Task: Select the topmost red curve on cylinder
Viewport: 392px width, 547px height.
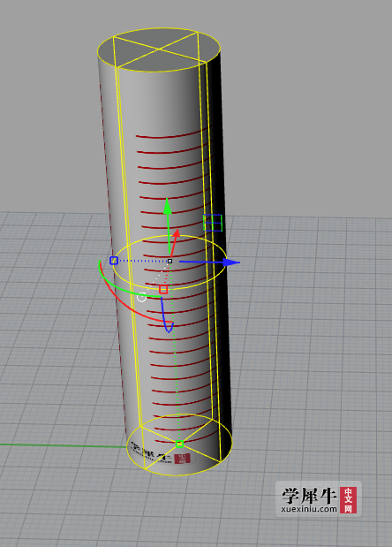Action: (170, 135)
